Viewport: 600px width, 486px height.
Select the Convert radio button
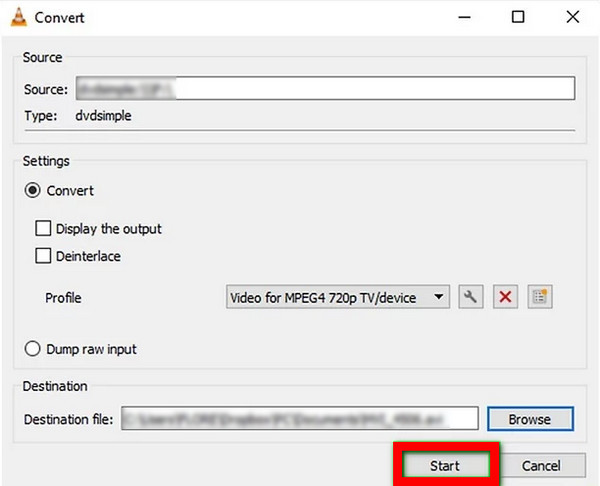pos(33,190)
